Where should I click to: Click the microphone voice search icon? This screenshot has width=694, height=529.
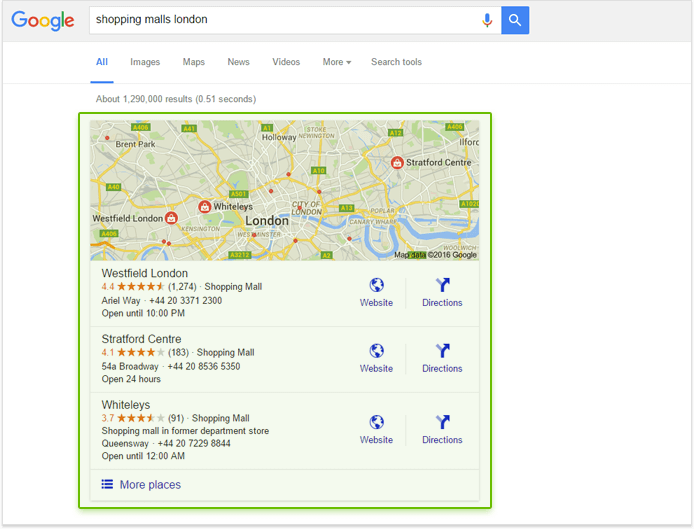(487, 20)
